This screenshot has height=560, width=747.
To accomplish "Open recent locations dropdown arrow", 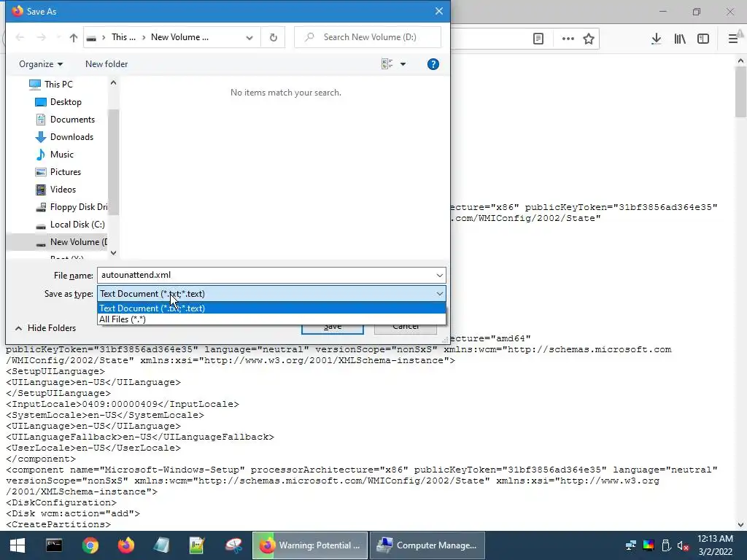I will pyautogui.click(x=58, y=37).
